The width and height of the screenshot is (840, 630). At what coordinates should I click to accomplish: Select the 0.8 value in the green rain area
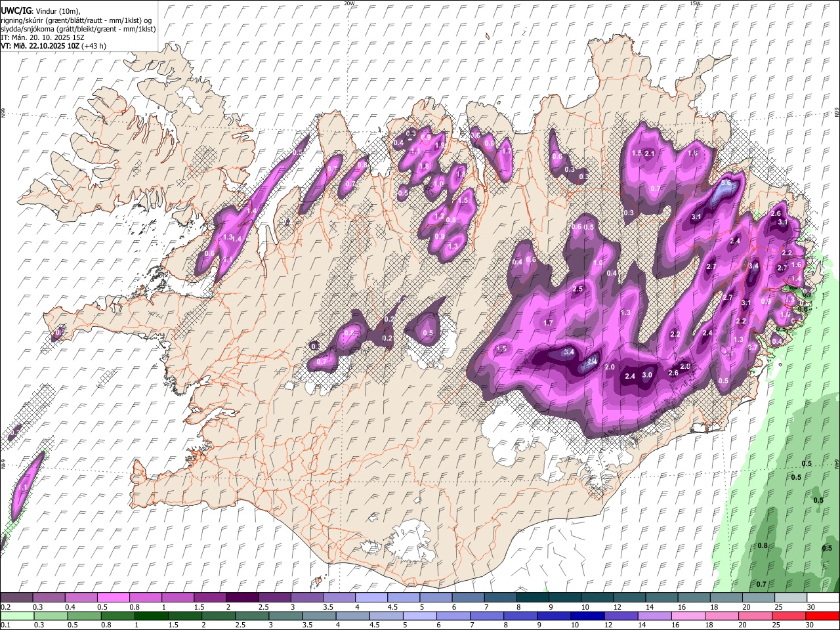pyautogui.click(x=763, y=546)
